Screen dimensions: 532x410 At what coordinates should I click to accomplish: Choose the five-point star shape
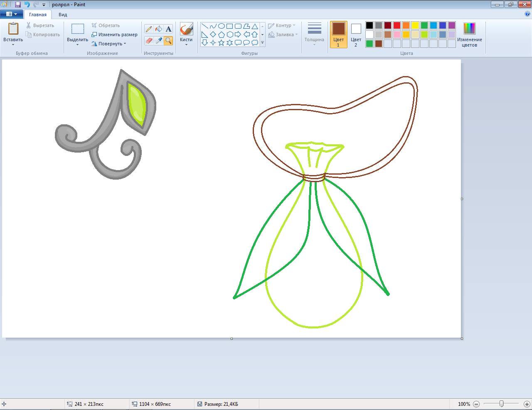(221, 42)
